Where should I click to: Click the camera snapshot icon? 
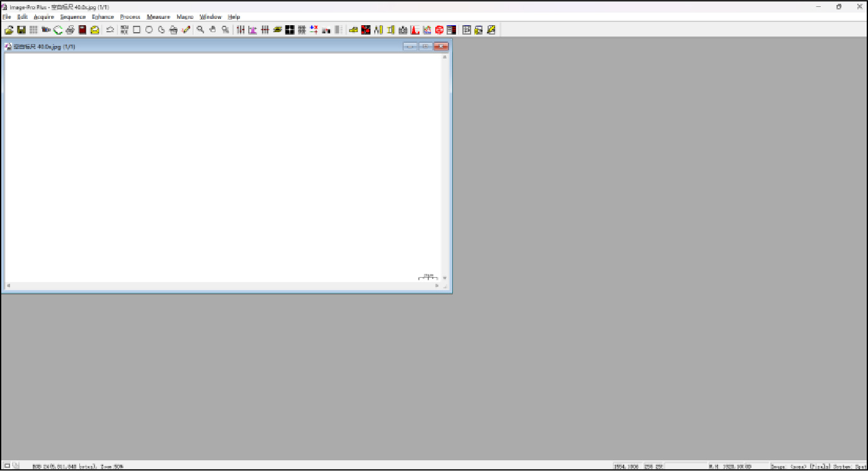point(403,30)
